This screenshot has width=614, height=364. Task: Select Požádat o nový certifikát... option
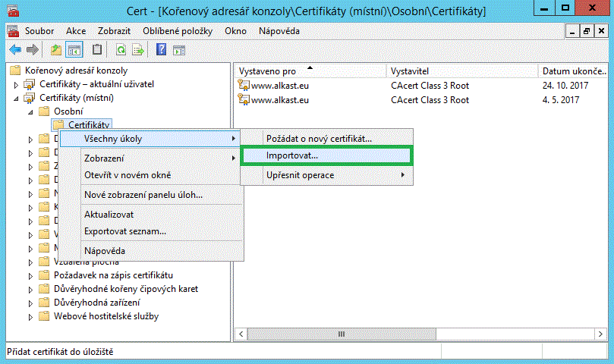coord(319,139)
